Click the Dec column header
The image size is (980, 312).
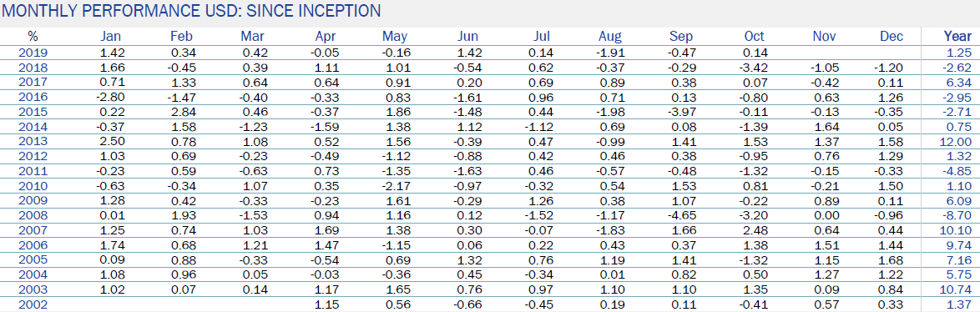pos(892,37)
